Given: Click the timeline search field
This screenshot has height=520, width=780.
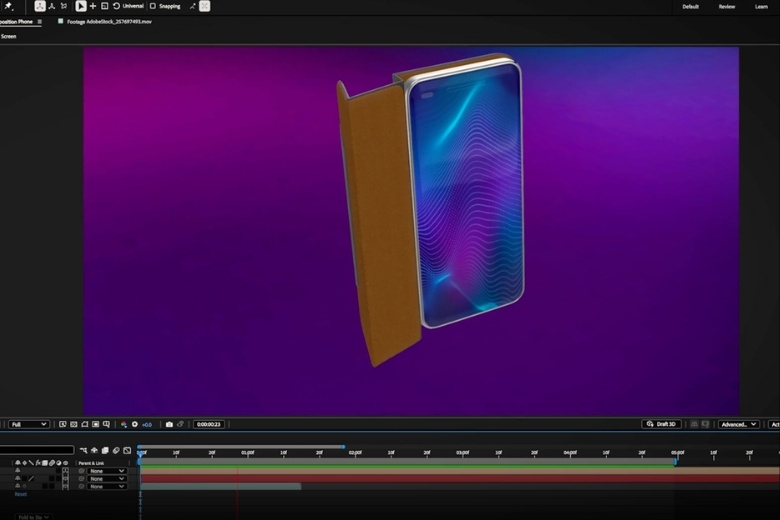Looking at the screenshot, I should [x=37, y=450].
